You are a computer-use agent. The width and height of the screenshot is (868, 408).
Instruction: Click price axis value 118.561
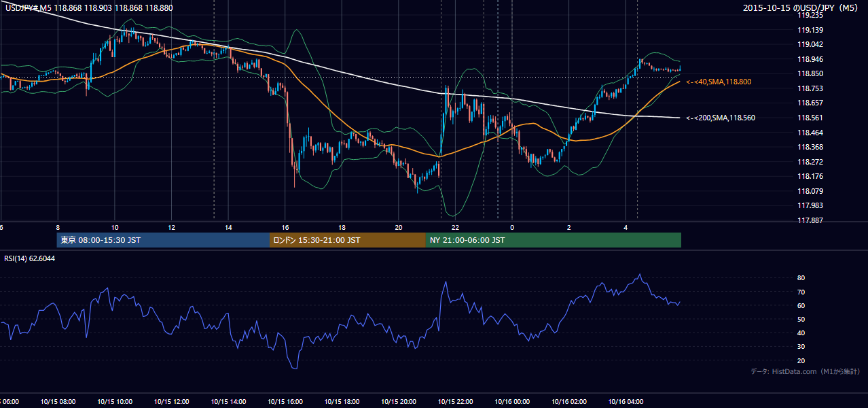810,118
